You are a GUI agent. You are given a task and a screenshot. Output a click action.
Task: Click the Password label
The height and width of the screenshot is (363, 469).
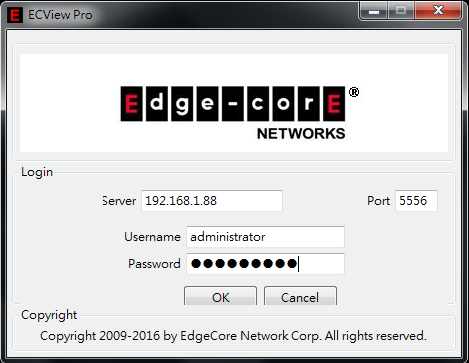pos(154,264)
